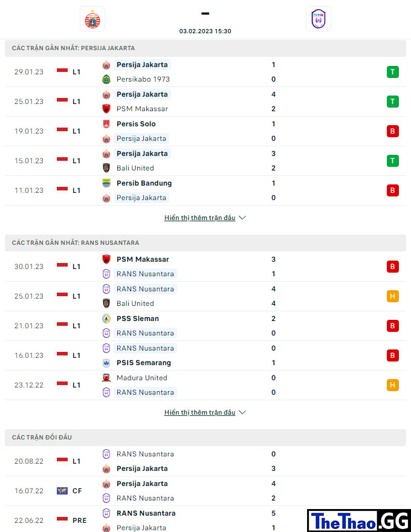Screen dimensions: 411x532
Task: Expand more RANS Nusantara matches chevron
Action: pyautogui.click(x=242, y=412)
